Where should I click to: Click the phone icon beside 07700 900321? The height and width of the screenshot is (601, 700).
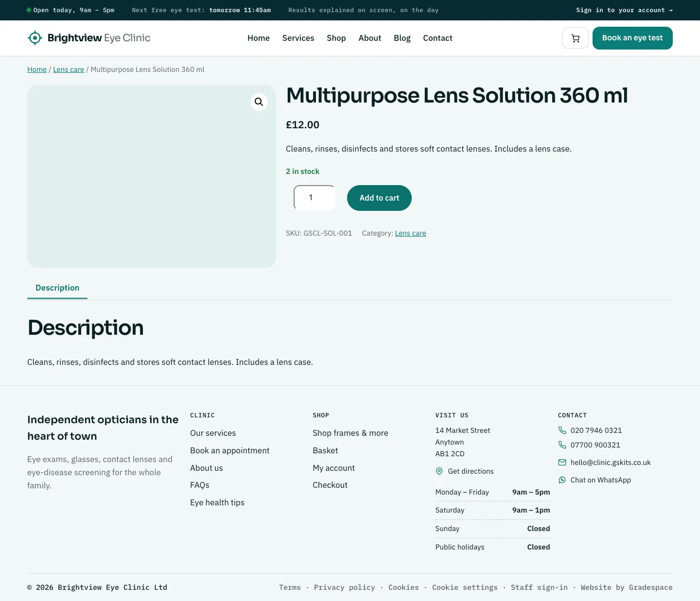pyautogui.click(x=562, y=445)
